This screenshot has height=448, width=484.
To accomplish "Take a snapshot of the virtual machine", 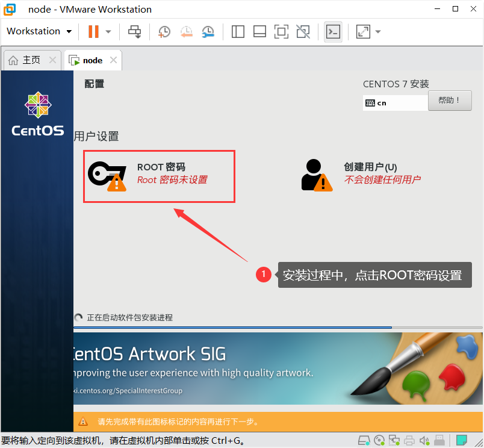I will pos(163,31).
